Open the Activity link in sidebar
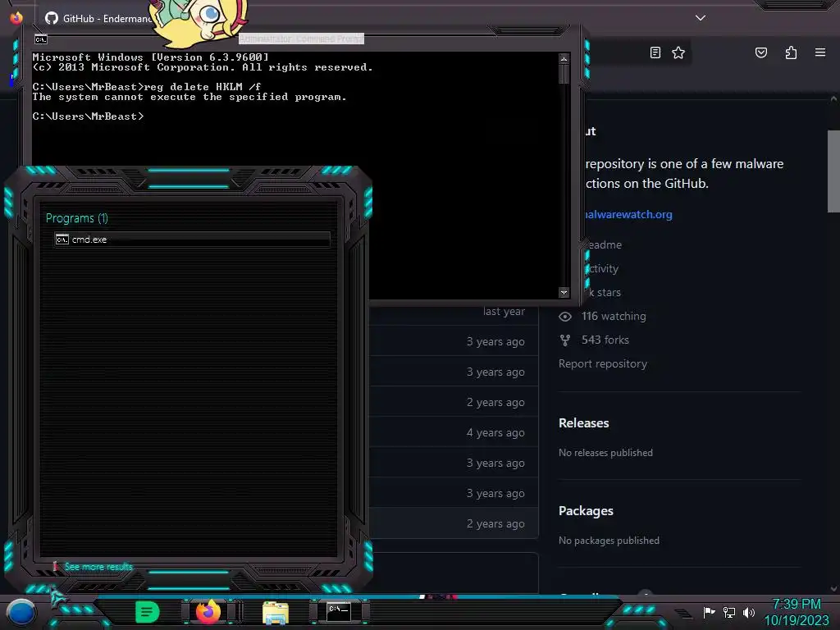The width and height of the screenshot is (840, 630). click(x=603, y=268)
